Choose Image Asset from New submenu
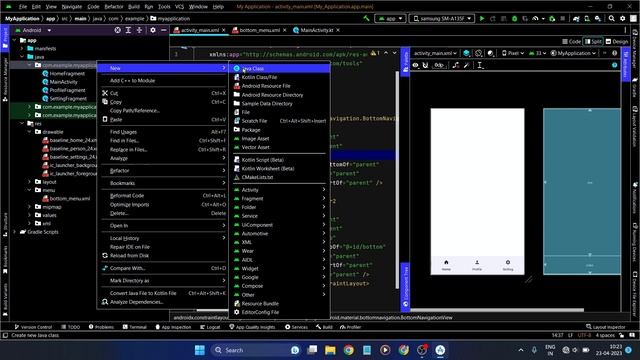The width and height of the screenshot is (640, 360). pyautogui.click(x=279, y=139)
